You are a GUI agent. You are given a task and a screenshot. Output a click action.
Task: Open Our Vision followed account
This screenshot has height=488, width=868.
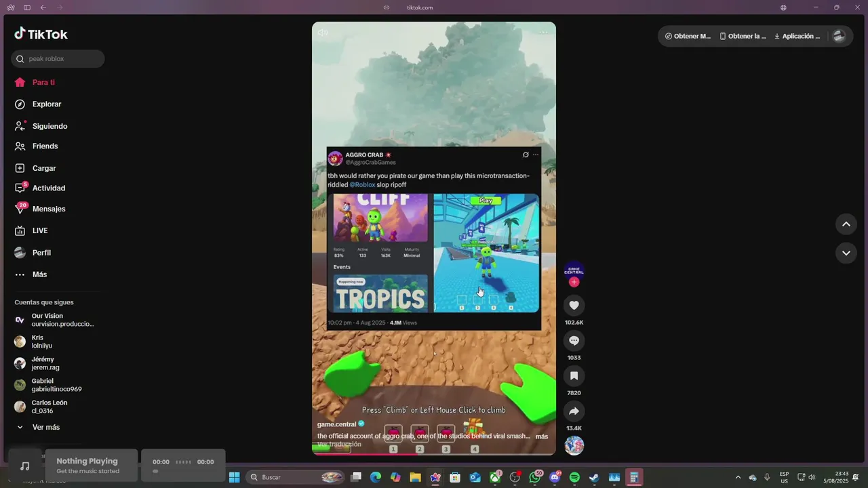[54, 320]
